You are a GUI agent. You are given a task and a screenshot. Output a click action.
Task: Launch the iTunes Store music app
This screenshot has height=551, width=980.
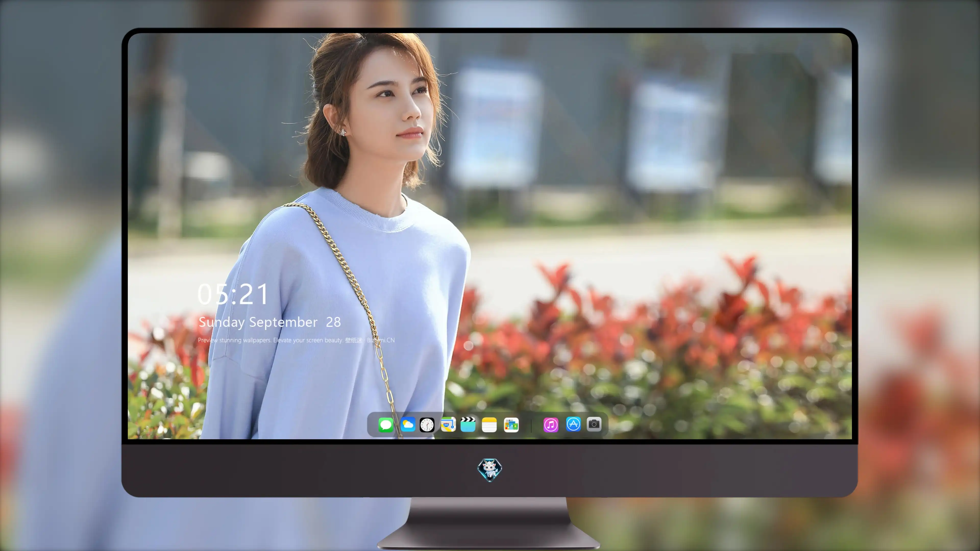pyautogui.click(x=551, y=425)
